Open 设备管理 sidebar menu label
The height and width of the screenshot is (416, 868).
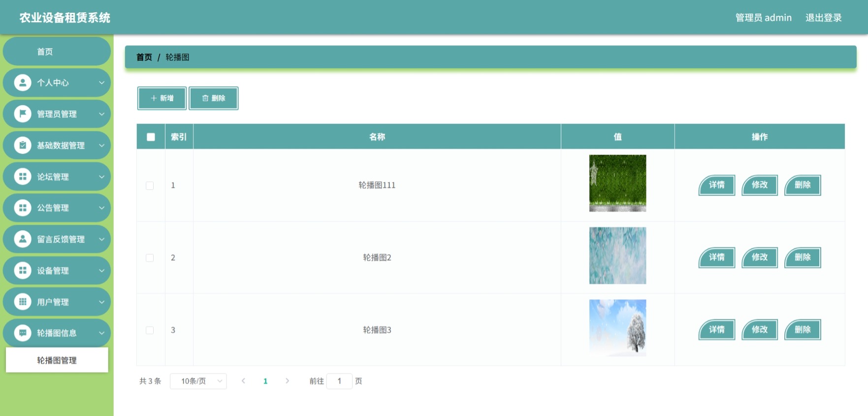tap(53, 271)
